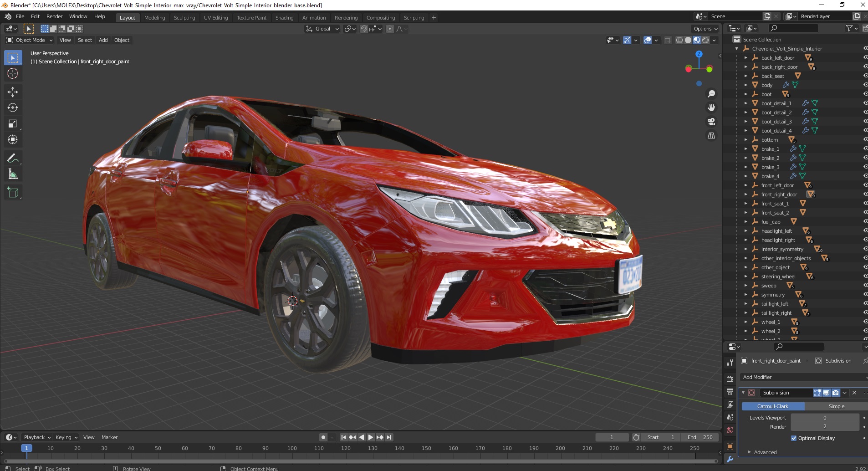Open the Object properties tab
The width and height of the screenshot is (868, 471).
[x=730, y=446]
